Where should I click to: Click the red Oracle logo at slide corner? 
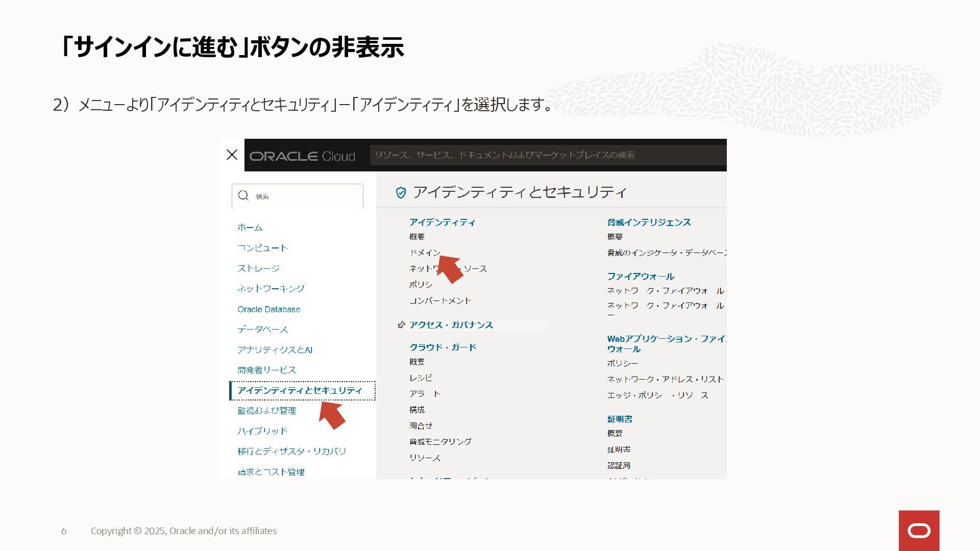[x=919, y=531]
